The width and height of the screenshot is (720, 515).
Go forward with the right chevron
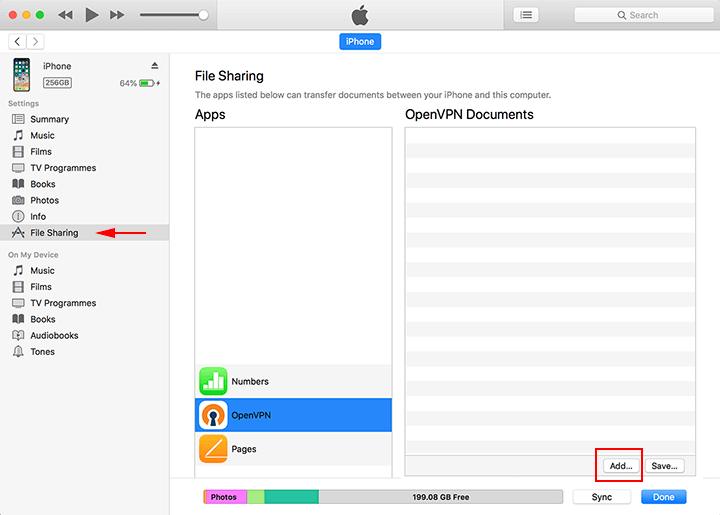tap(35, 42)
